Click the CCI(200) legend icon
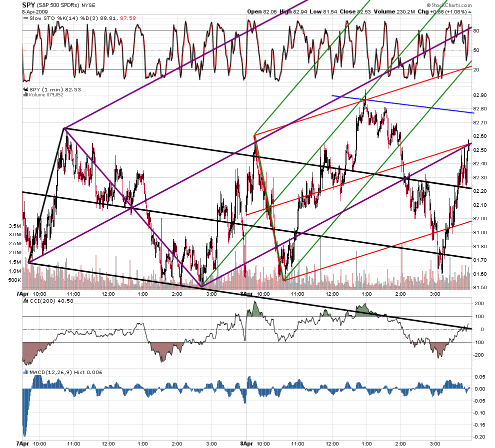Screen dimensions: 495x448 point(26,301)
